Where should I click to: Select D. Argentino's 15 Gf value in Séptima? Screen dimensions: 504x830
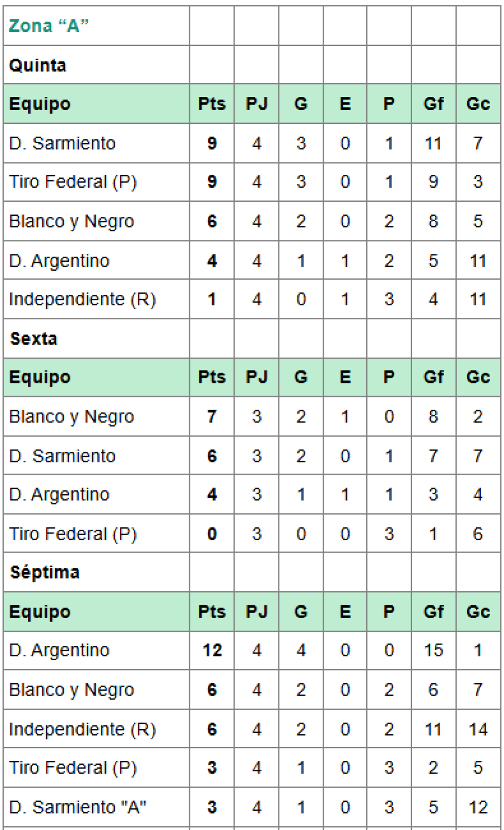[x=433, y=650]
